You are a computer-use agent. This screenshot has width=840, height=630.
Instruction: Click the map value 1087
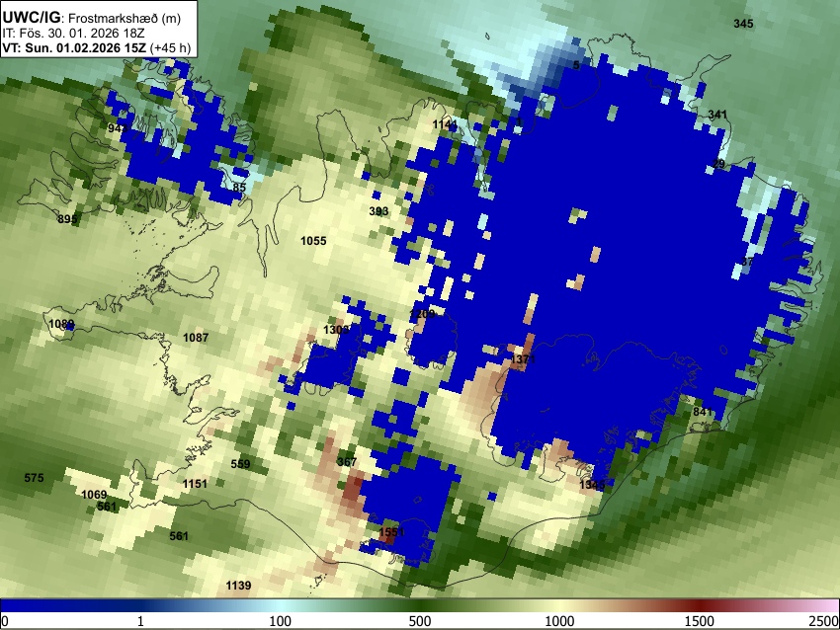pos(196,337)
